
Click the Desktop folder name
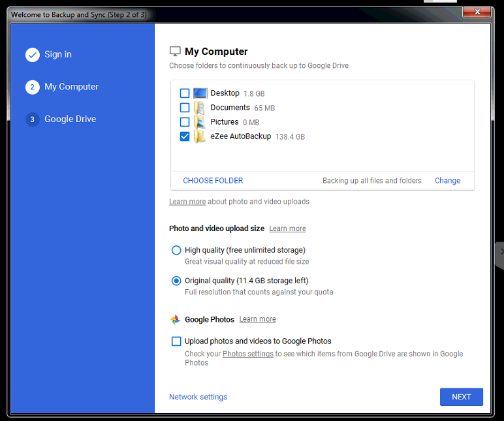225,93
